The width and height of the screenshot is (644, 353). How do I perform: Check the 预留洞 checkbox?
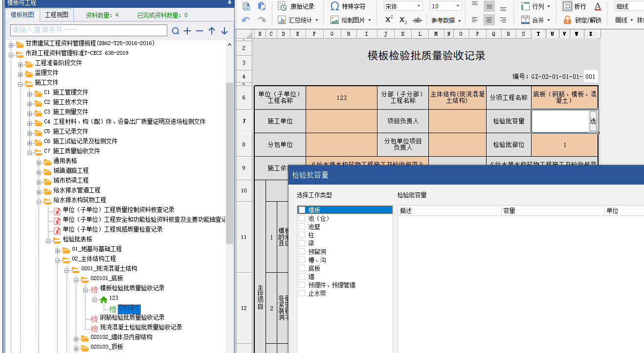(x=302, y=251)
